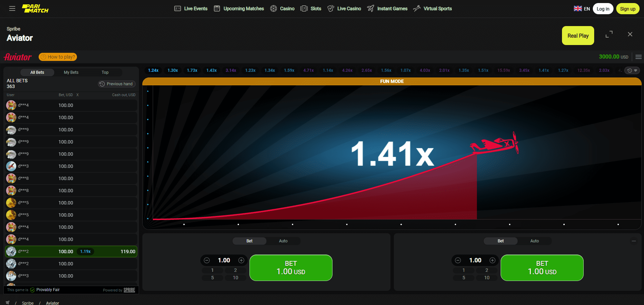Click the right bet amount field
This screenshot has width=644, height=305.
click(475, 260)
